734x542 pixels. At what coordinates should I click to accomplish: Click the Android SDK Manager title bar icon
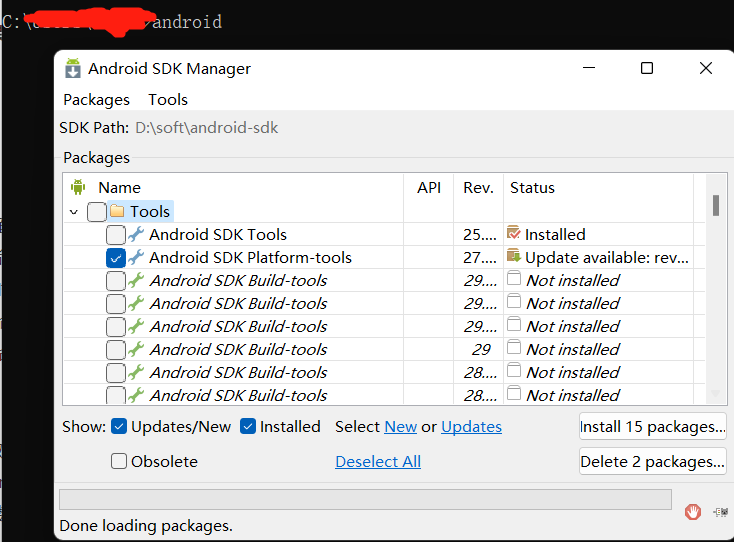(x=73, y=68)
